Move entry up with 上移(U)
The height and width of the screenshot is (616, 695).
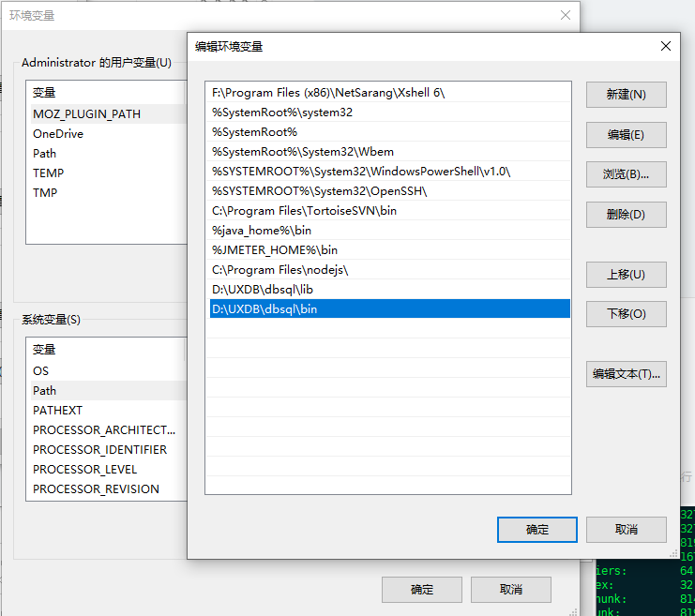pos(626,275)
